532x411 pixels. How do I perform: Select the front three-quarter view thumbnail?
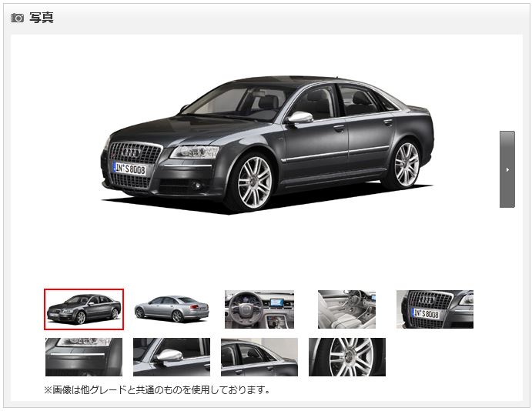(x=84, y=309)
